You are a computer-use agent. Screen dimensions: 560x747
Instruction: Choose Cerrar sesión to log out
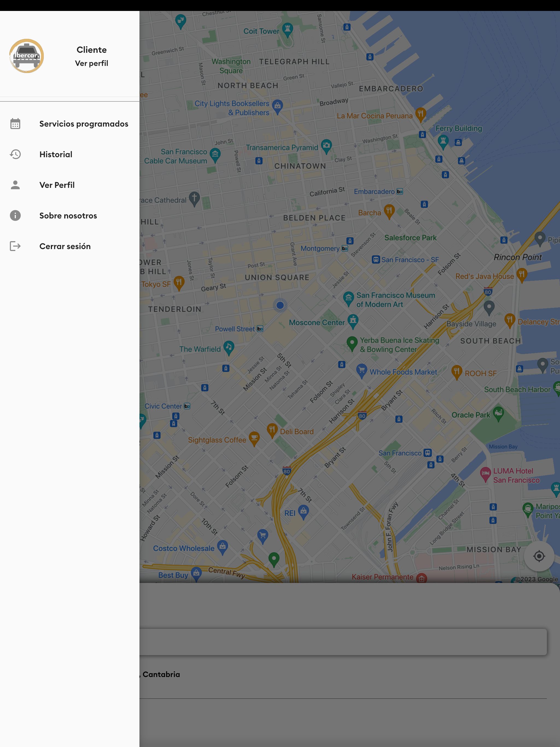69,246
